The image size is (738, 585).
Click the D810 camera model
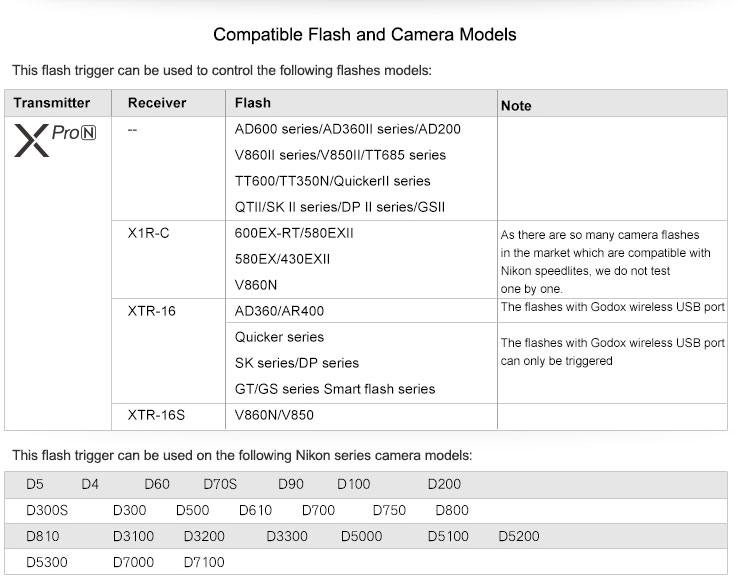(43, 537)
